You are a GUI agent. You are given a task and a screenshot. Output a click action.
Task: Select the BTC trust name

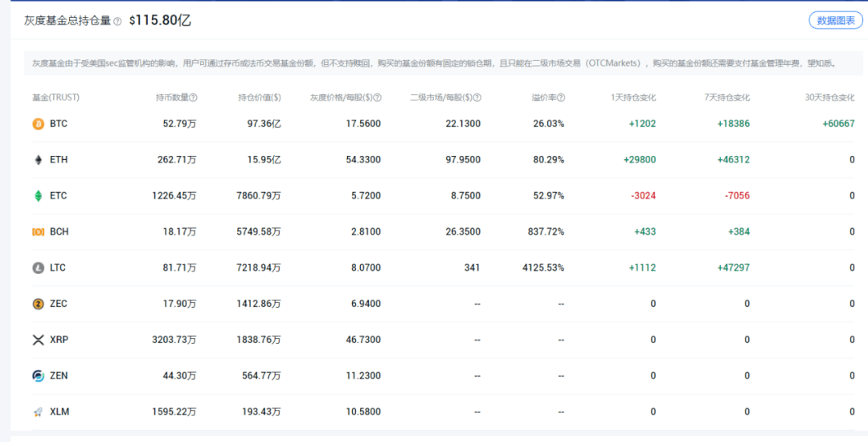coord(59,124)
